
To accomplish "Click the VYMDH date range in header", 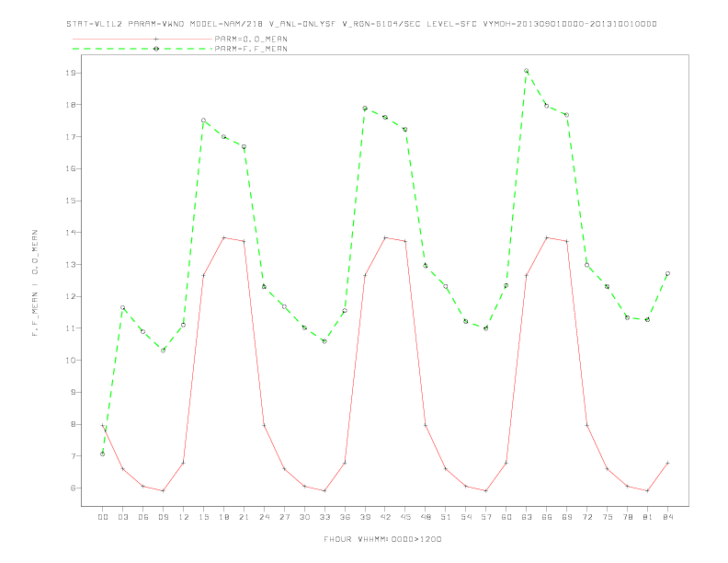I will click(x=570, y=24).
